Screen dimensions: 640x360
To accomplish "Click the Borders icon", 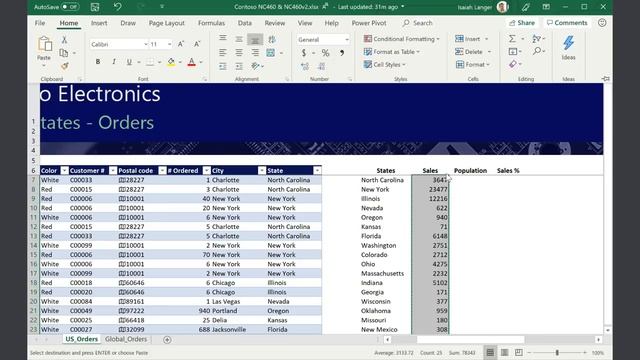I will point(150,62).
